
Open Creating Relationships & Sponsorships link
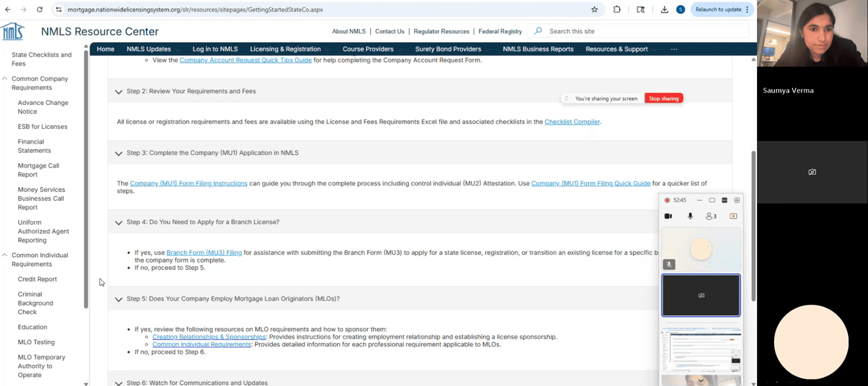[x=209, y=337]
